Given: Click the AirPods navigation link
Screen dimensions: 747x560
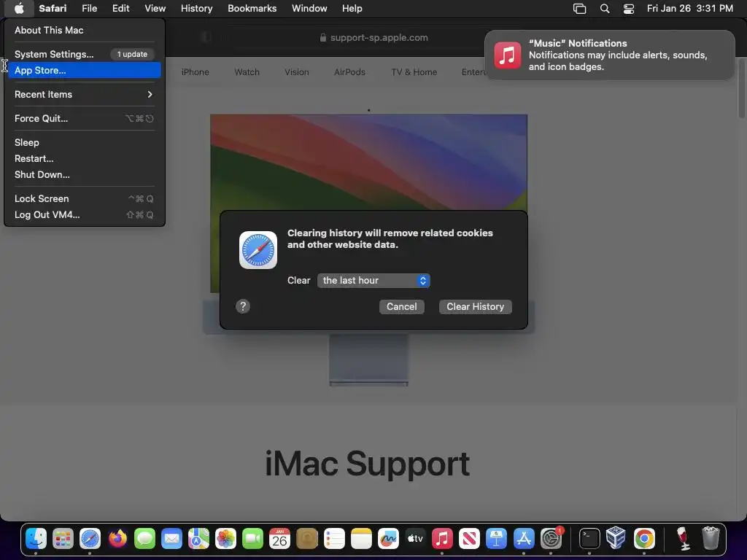Looking at the screenshot, I should click(349, 72).
